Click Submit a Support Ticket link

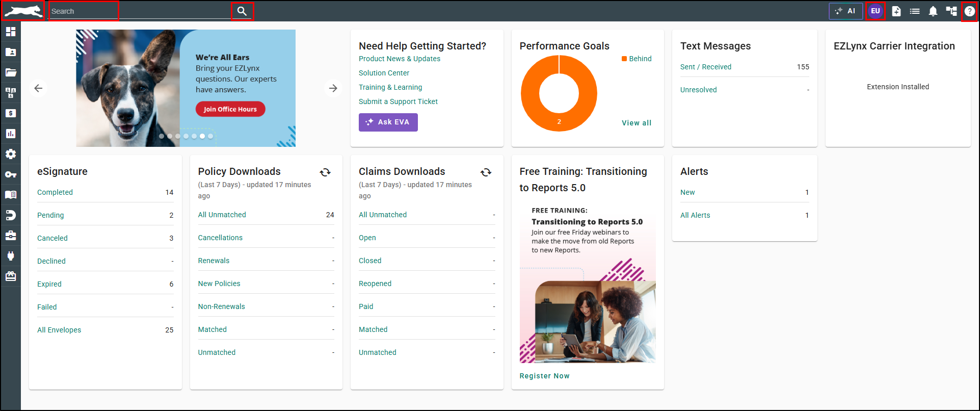click(399, 101)
